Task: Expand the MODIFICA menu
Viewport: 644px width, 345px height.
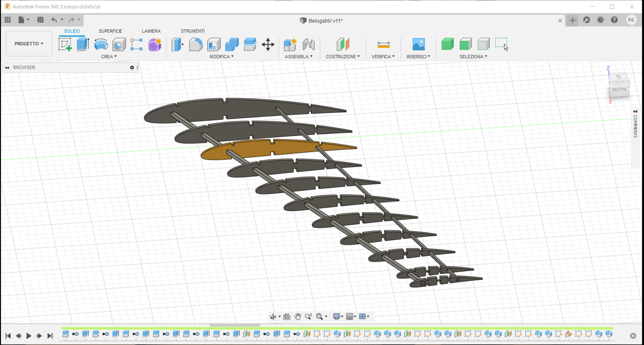Action: 221,57
